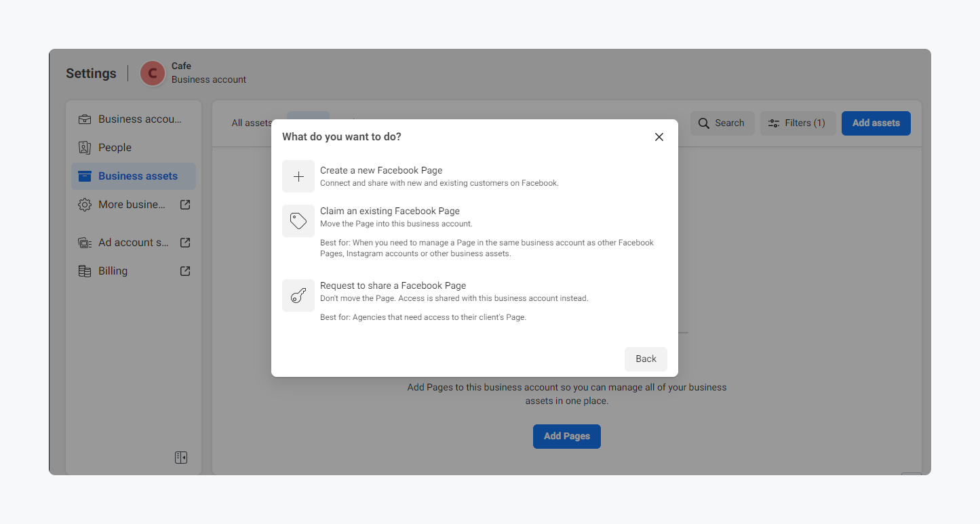This screenshot has width=980, height=524.
Task: Choose Claim an existing Facebook Page
Action: 389,211
